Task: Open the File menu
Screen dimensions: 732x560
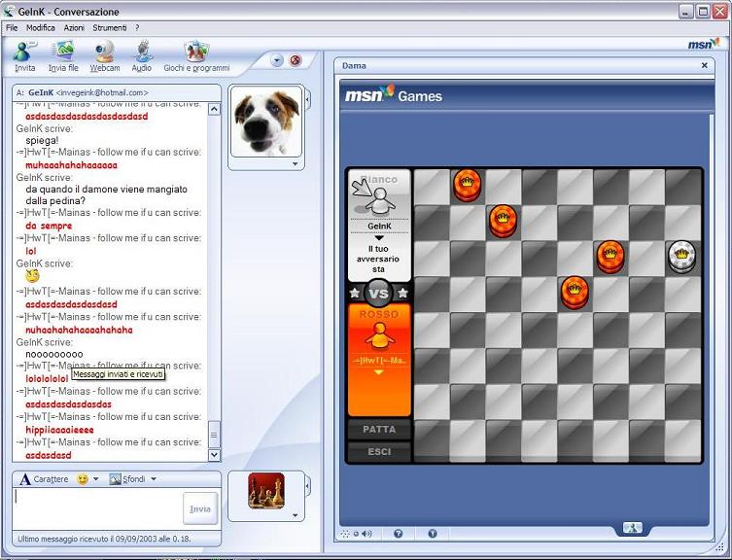Action: pyautogui.click(x=12, y=28)
